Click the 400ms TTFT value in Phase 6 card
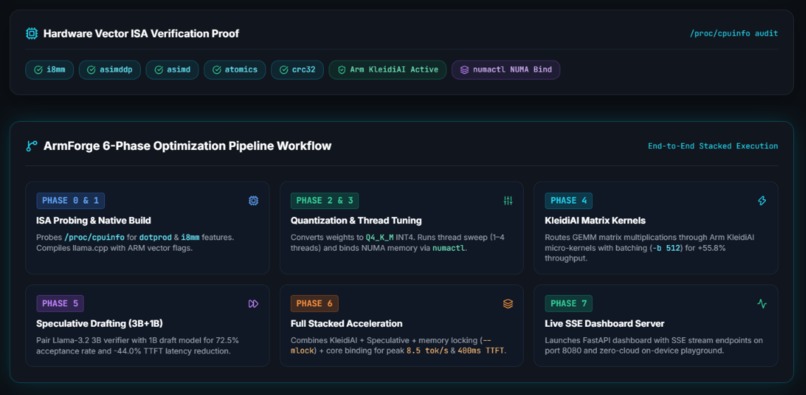 click(x=481, y=351)
